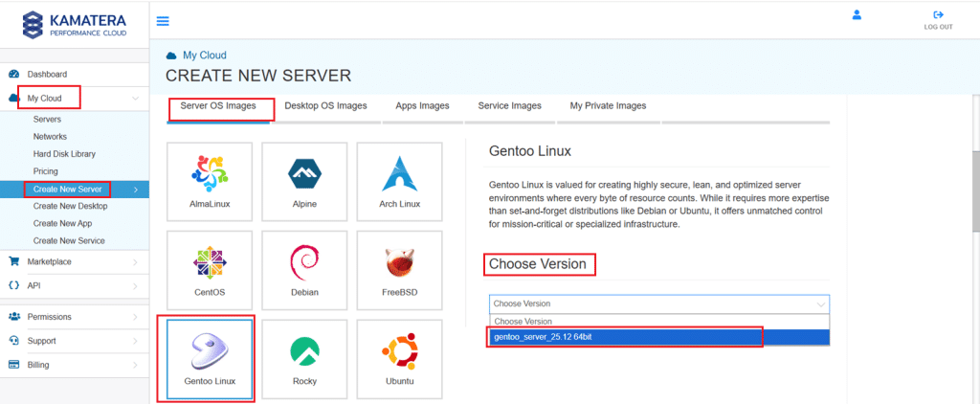This screenshot has width=980, height=404.
Task: Select the FreeBSD OS image
Action: [x=399, y=270]
